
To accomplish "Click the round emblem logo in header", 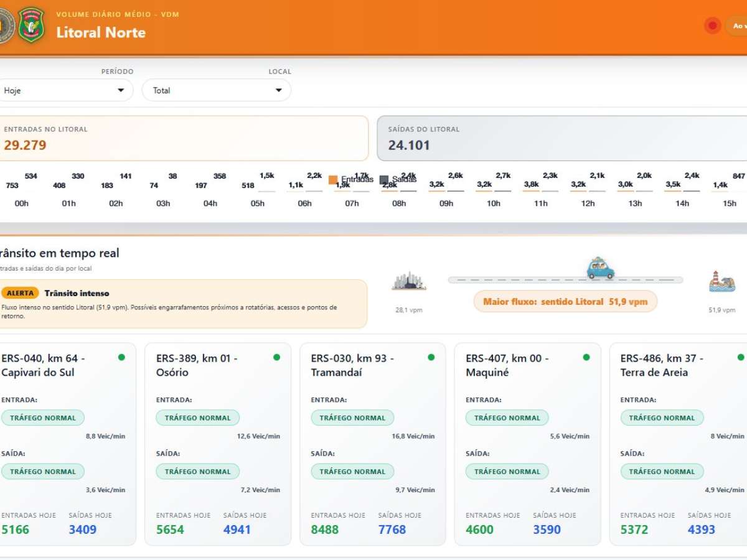I will pyautogui.click(x=6, y=26).
